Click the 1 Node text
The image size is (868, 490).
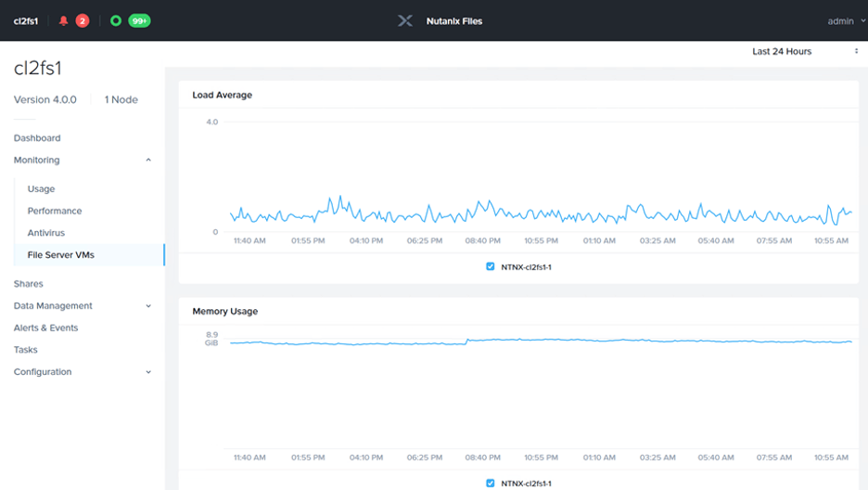(121, 99)
